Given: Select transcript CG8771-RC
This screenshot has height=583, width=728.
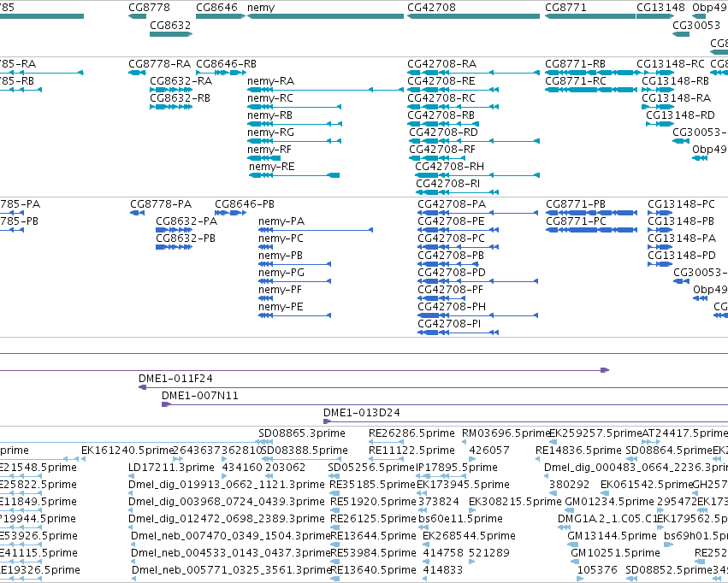Looking at the screenshot, I should (x=576, y=80).
